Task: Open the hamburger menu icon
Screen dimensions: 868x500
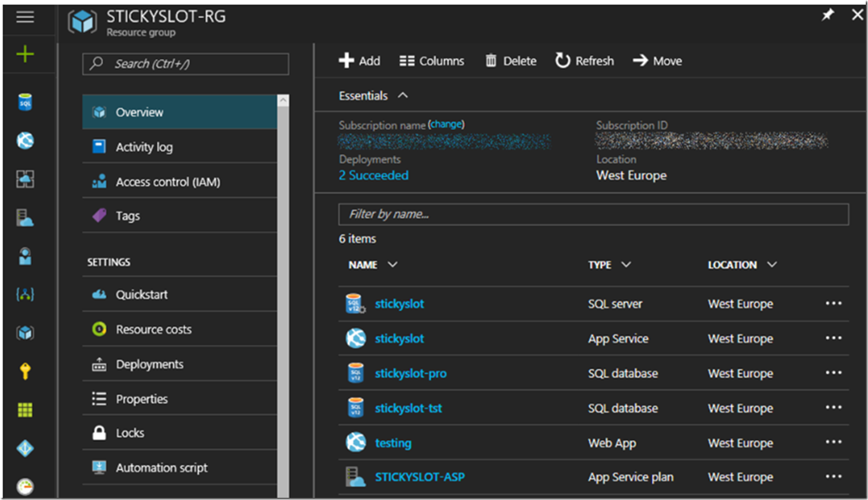Action: click(x=25, y=17)
